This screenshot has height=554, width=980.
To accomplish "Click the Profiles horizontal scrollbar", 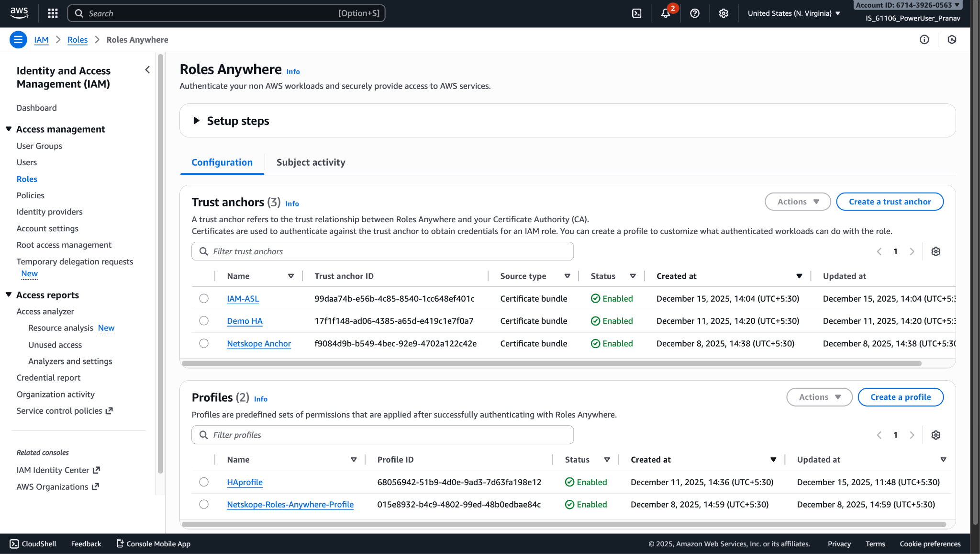I will tap(564, 524).
